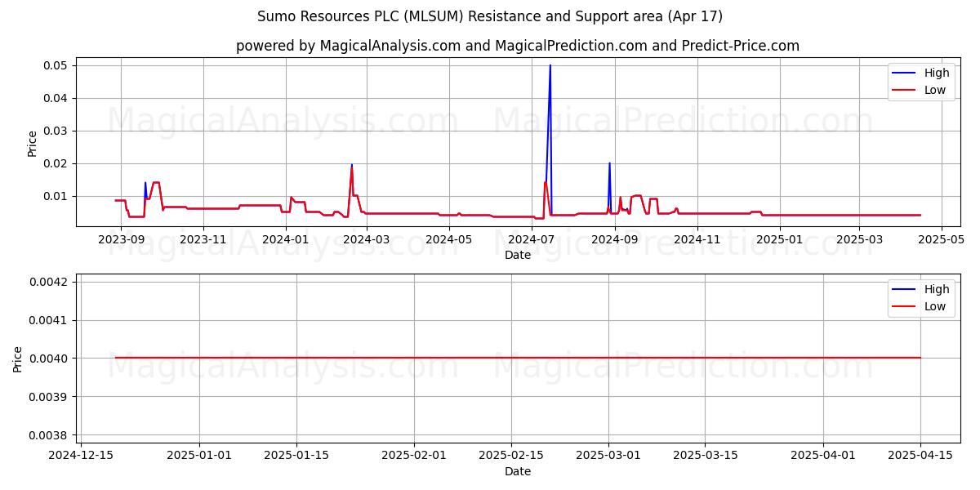Click the 2025-02-15 date tick label

[511, 456]
